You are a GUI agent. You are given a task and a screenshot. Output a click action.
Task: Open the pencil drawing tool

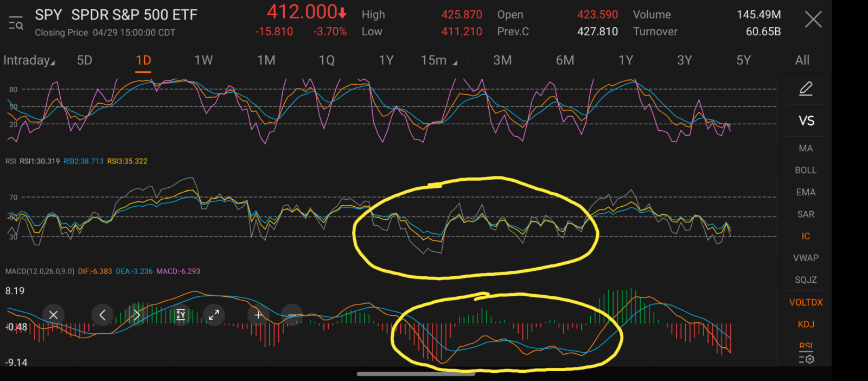pos(806,88)
